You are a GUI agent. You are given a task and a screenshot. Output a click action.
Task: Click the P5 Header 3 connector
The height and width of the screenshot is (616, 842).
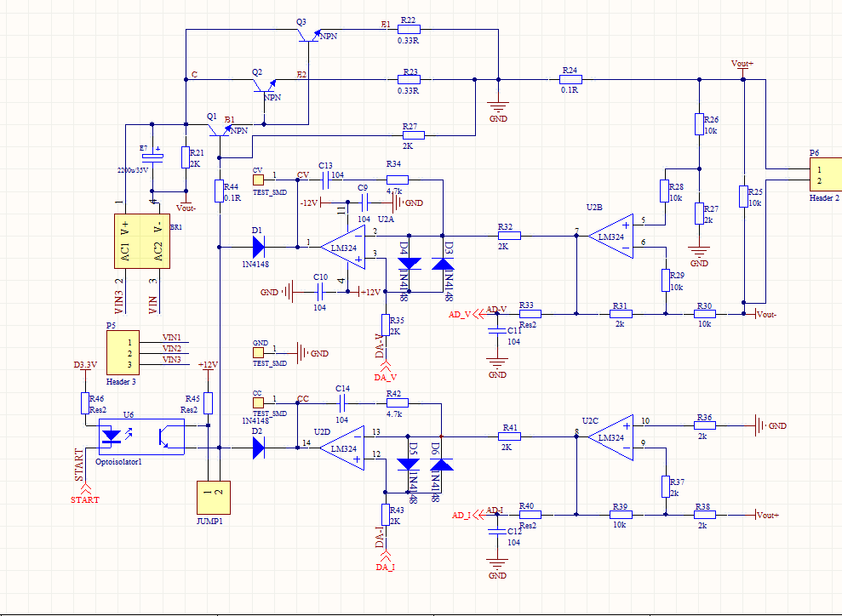[123, 351]
